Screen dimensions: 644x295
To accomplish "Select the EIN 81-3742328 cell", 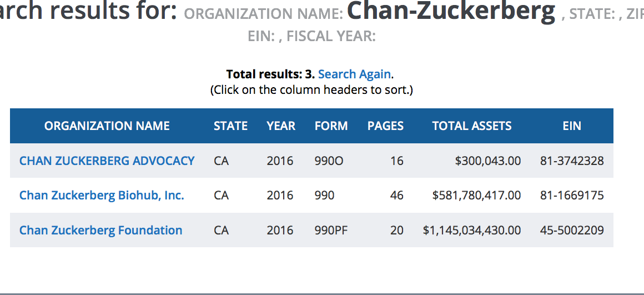I will [572, 161].
